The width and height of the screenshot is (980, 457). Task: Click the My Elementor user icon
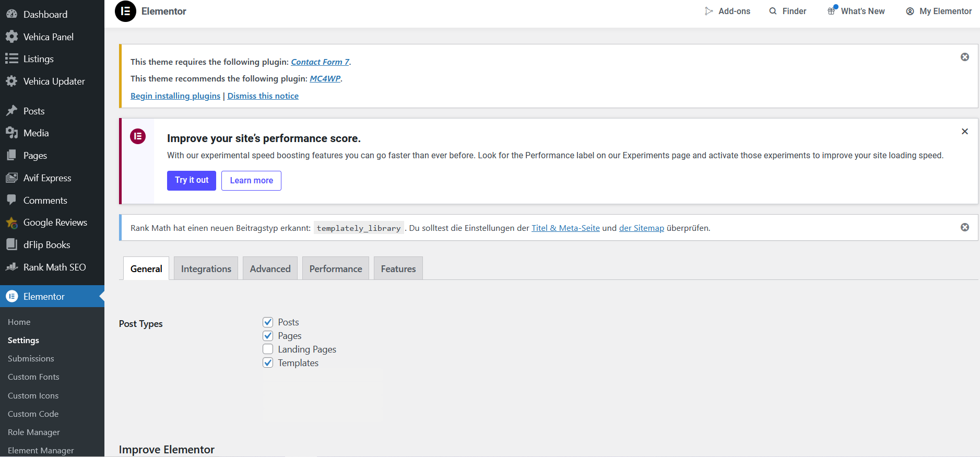[910, 11]
